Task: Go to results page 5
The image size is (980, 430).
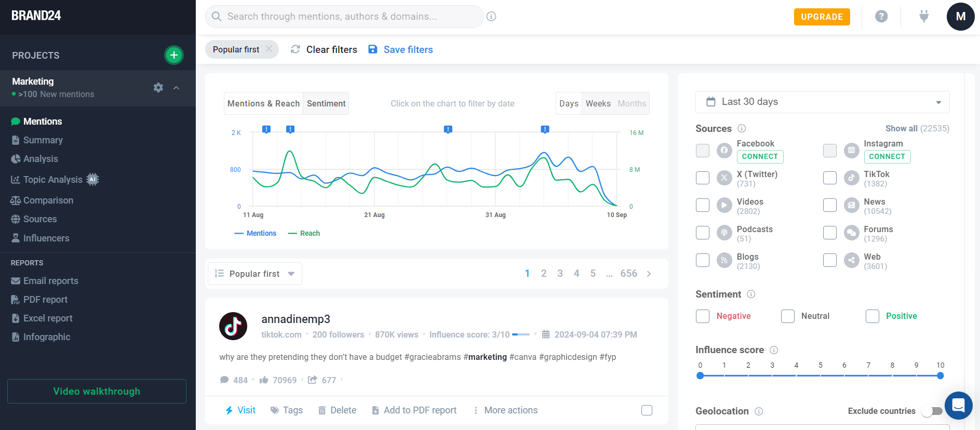Action: (593, 273)
